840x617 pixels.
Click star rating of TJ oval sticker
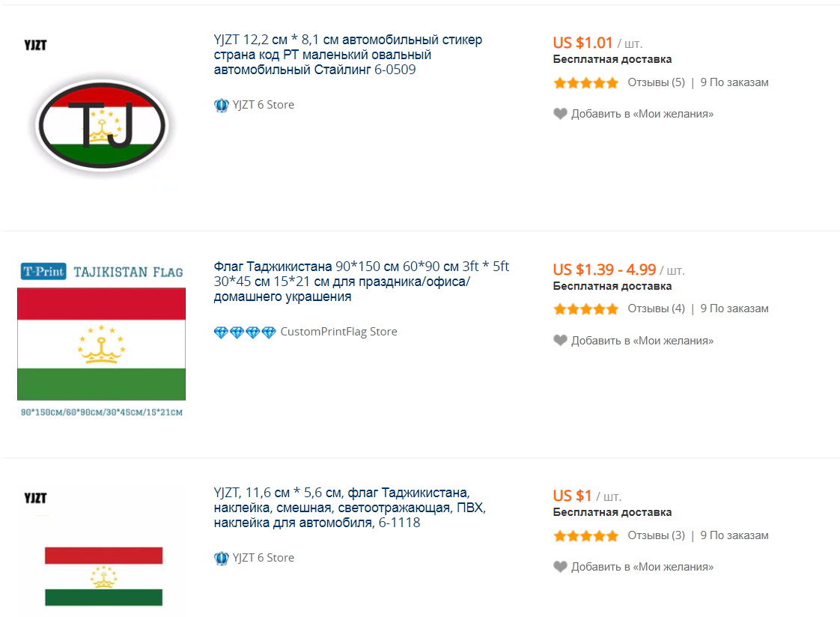coord(586,83)
